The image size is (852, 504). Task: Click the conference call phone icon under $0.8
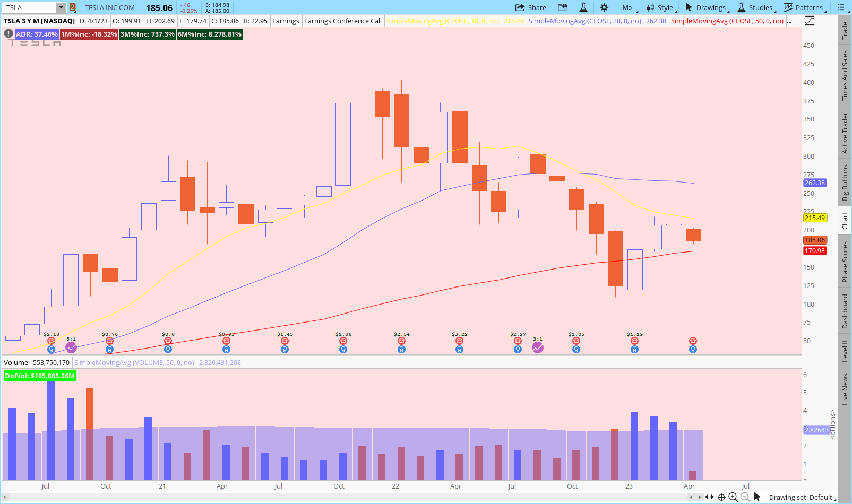pyautogui.click(x=168, y=341)
